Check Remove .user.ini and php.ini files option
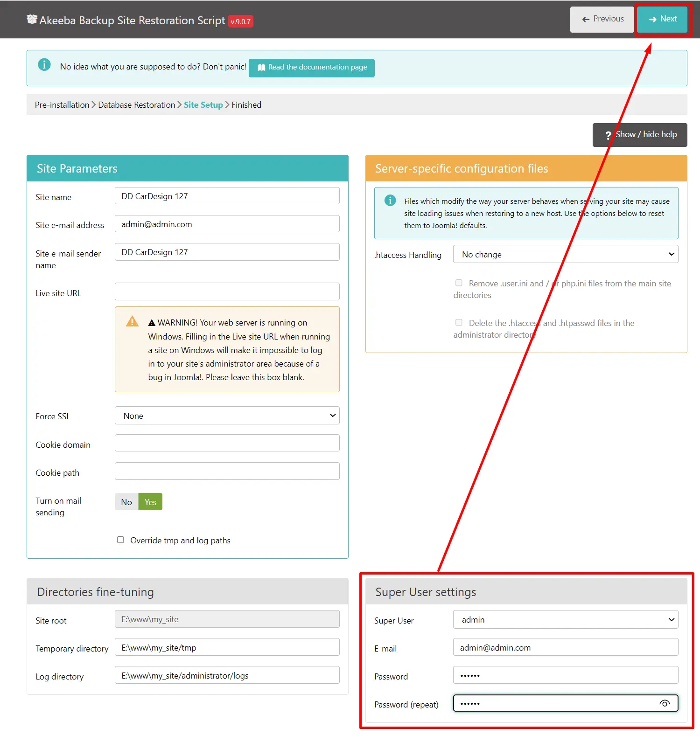Viewport: 700px width, 742px height. (x=459, y=283)
